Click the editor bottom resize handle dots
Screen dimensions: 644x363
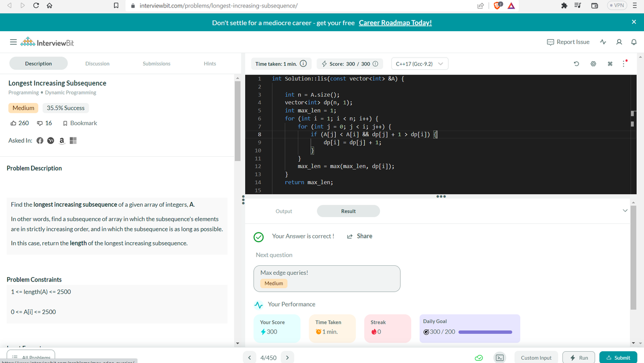click(x=442, y=196)
